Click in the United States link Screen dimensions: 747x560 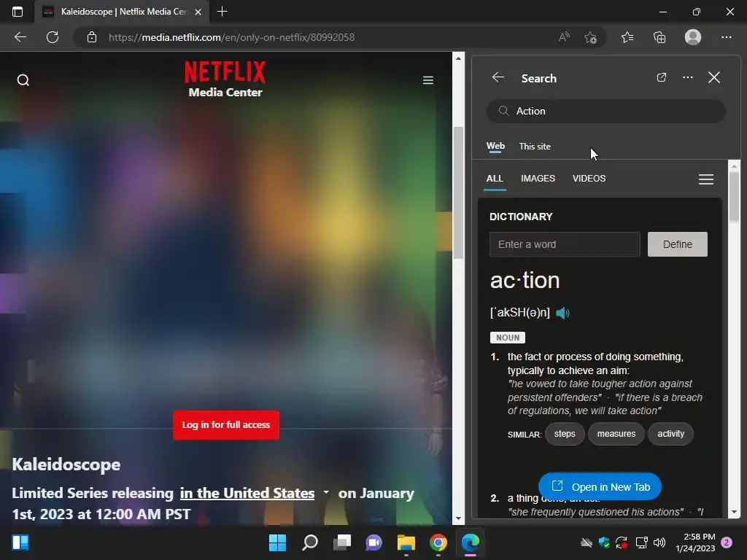(247, 494)
